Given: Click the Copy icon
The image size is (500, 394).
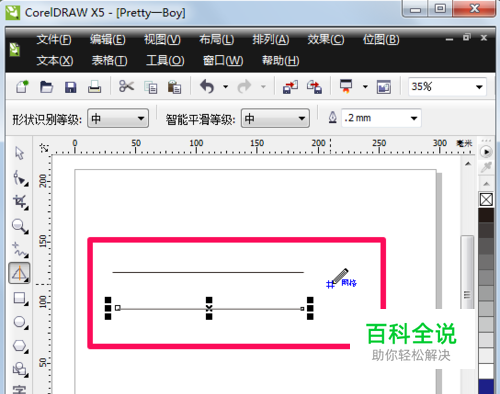Looking at the screenshot, I should pos(151,87).
